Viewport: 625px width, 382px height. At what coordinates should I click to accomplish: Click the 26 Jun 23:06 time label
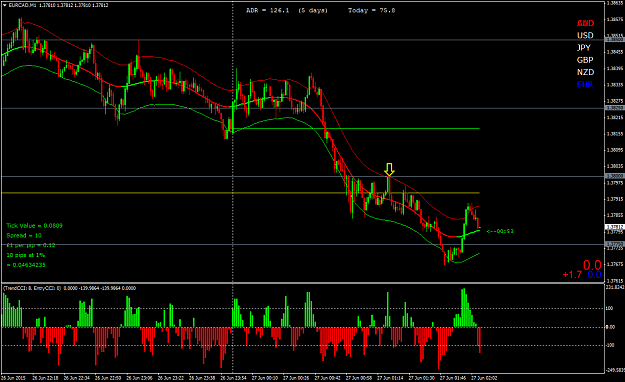[x=139, y=378]
